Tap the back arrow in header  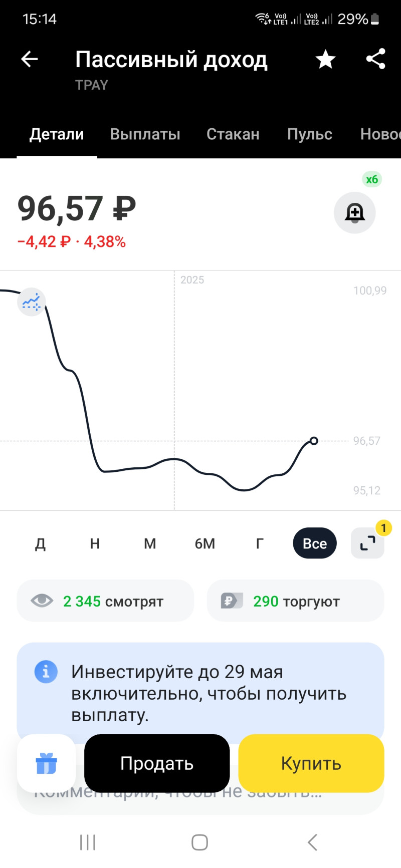[x=30, y=59]
